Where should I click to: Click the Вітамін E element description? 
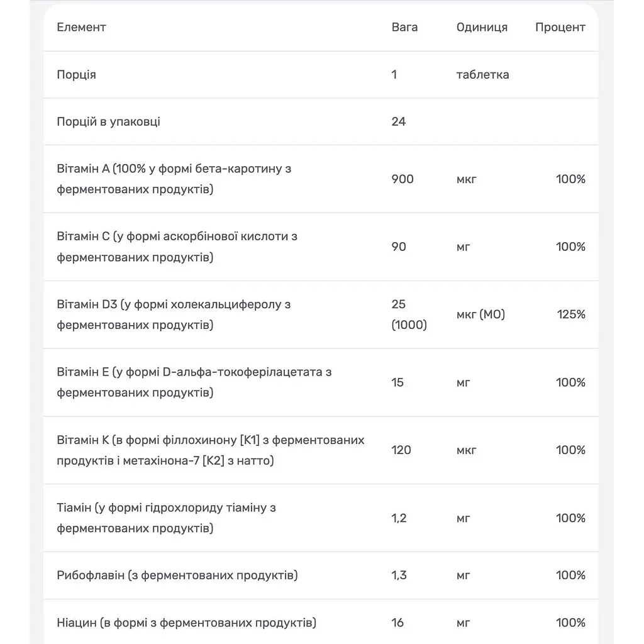(194, 382)
